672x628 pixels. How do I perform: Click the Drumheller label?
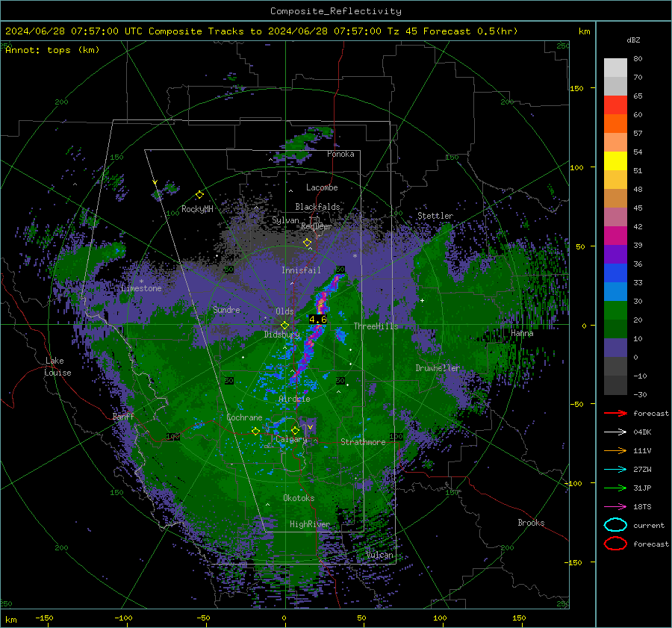click(438, 368)
